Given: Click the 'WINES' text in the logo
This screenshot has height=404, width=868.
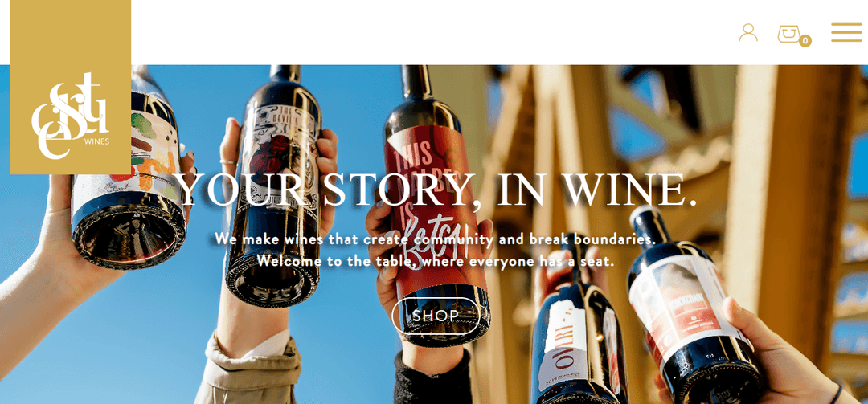Looking at the screenshot, I should pos(97,141).
